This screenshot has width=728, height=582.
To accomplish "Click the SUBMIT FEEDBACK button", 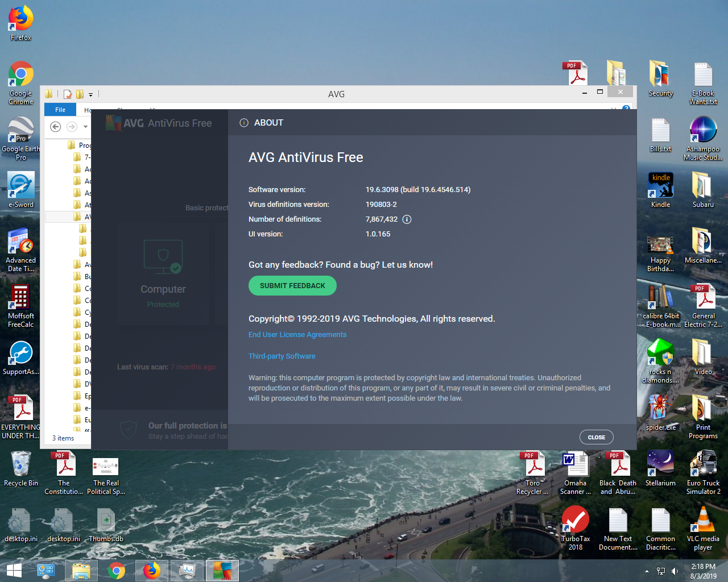I will click(292, 286).
